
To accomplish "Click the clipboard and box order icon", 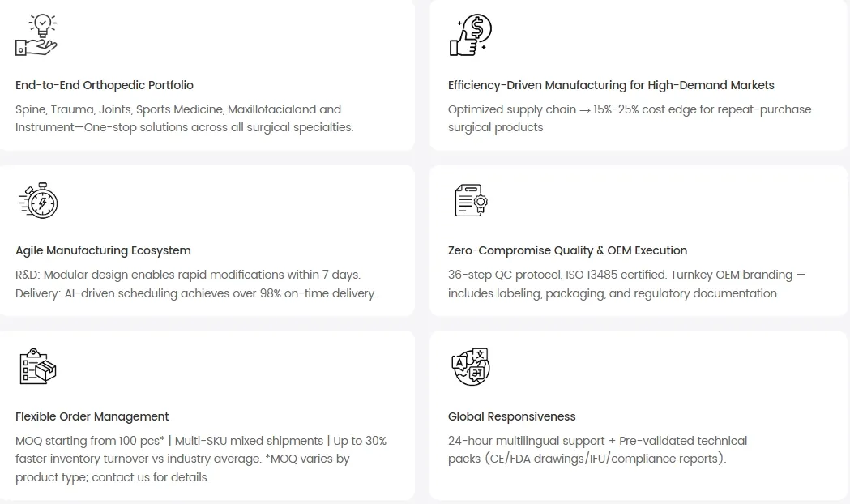I will 37,365.
